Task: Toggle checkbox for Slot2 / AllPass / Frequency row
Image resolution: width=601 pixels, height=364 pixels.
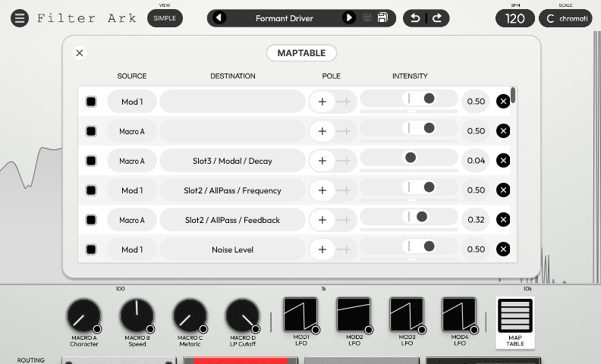Action: [91, 190]
